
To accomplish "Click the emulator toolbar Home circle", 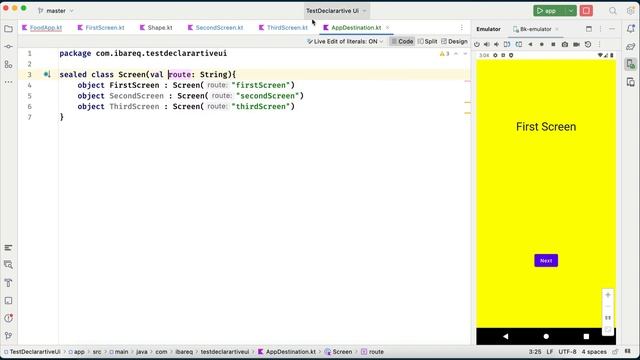I will (542, 44).
